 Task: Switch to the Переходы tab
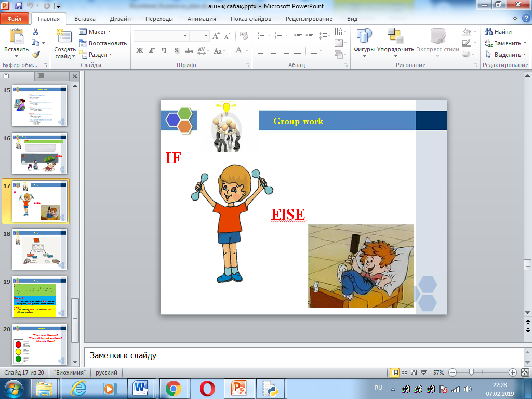159,19
